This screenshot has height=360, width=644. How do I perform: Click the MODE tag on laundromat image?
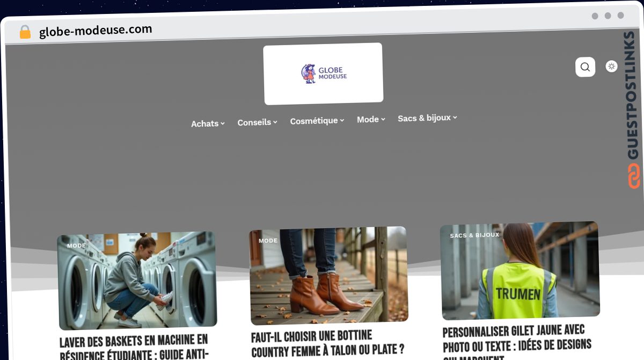76,246
